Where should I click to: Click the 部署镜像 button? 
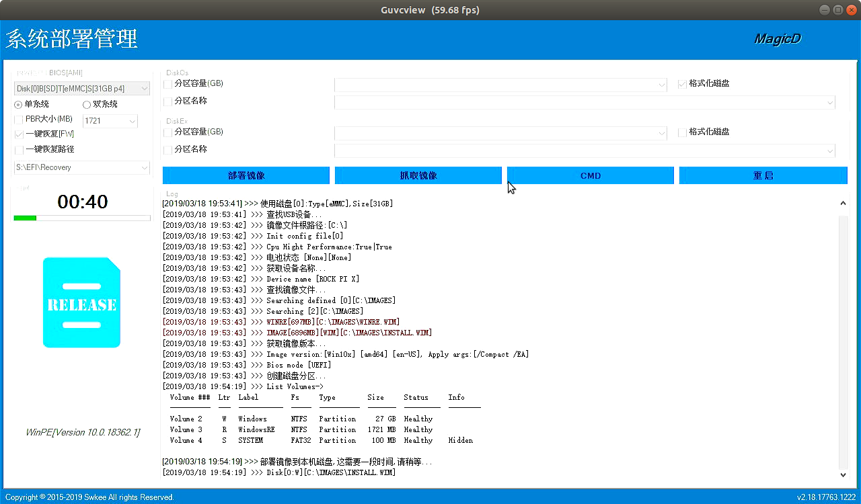(246, 175)
